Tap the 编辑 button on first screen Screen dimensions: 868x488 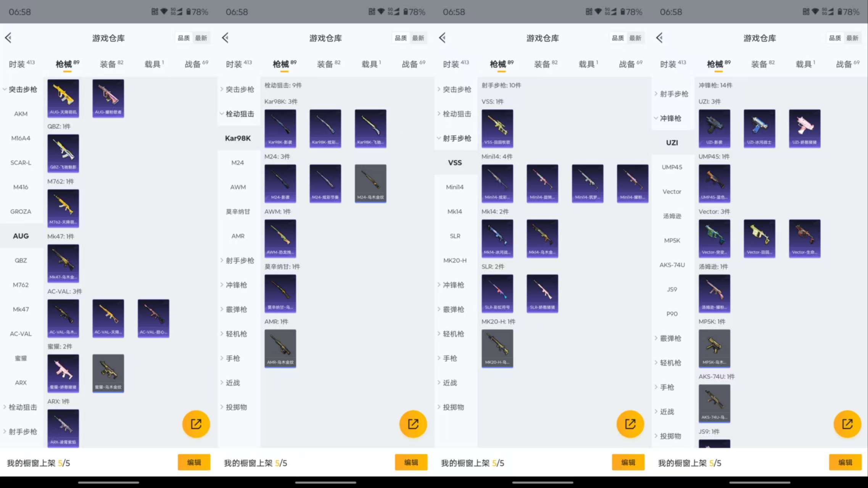click(194, 462)
